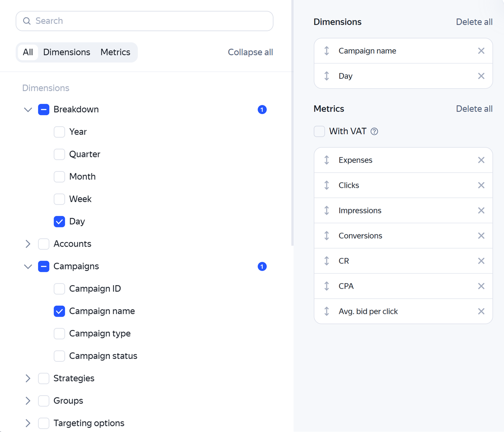
Task: Toggle the Campaigns group checkbox
Action: tap(44, 266)
